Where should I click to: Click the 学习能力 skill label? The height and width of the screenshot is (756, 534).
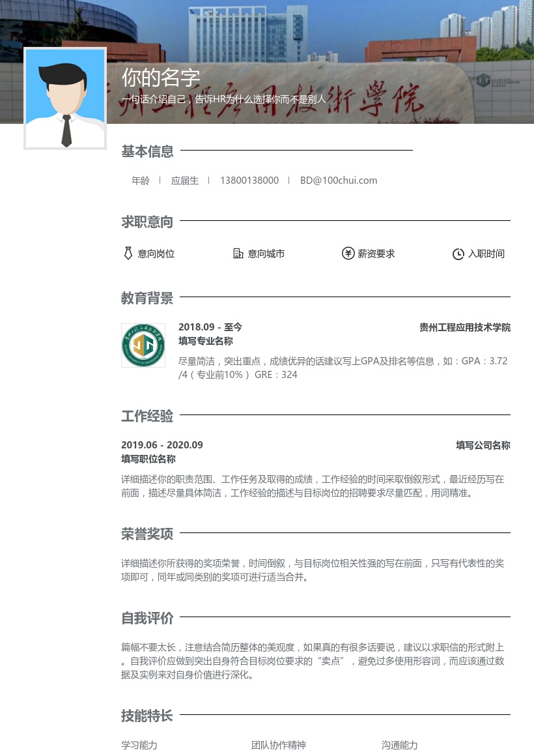click(x=139, y=745)
